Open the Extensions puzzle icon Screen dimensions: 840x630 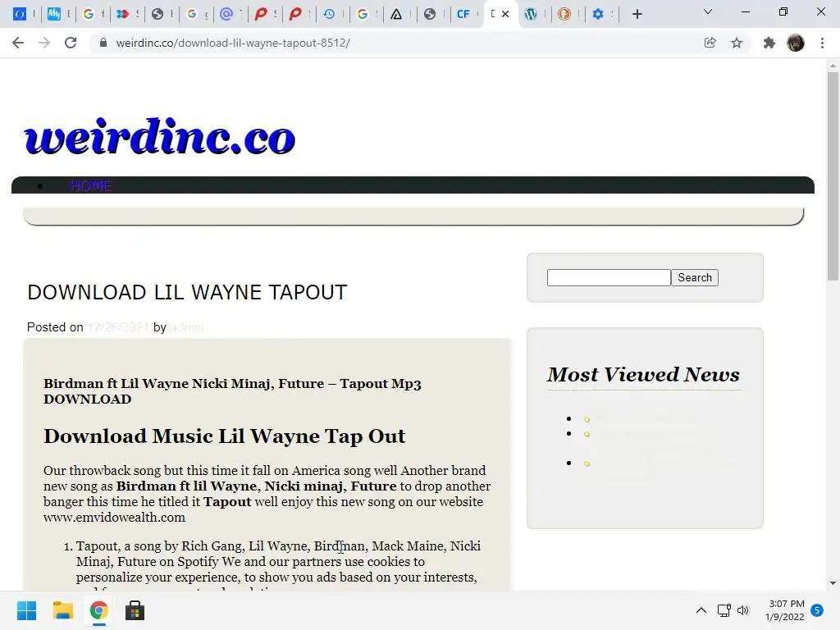769,43
